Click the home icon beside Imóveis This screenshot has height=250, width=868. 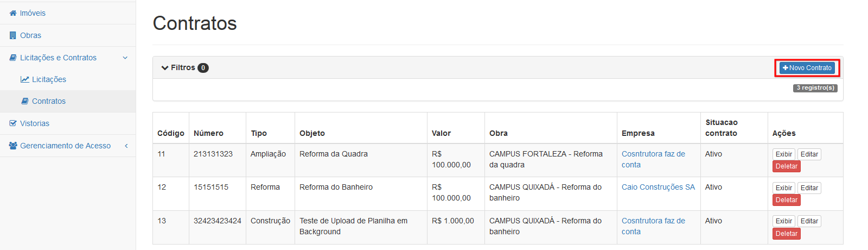coord(13,13)
